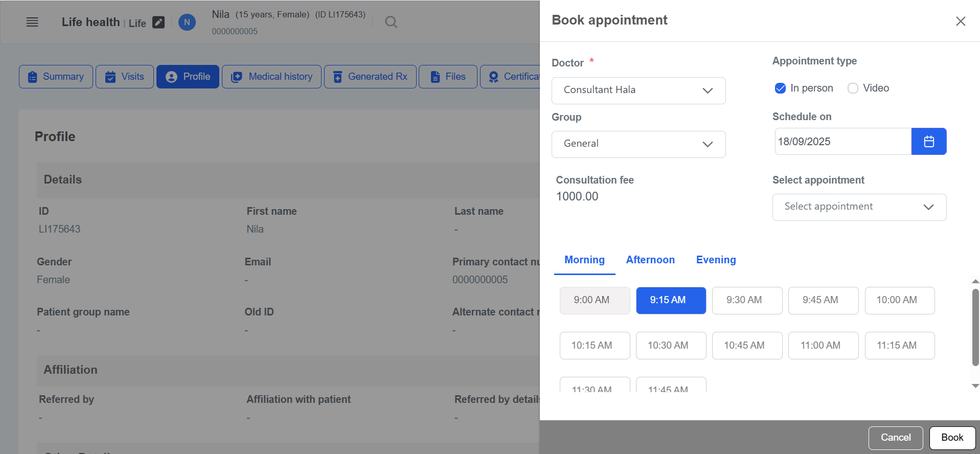This screenshot has width=980, height=454.
Task: Click the Book button
Action: click(x=952, y=438)
